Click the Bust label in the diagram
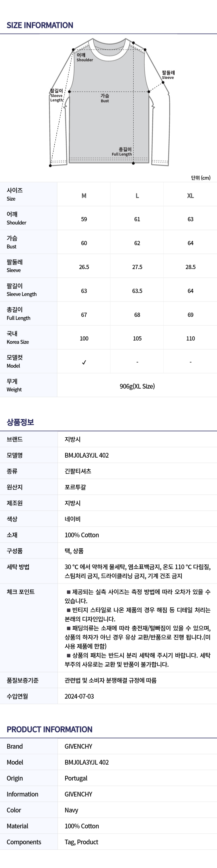Screen dimensions: 217x868 (105, 98)
